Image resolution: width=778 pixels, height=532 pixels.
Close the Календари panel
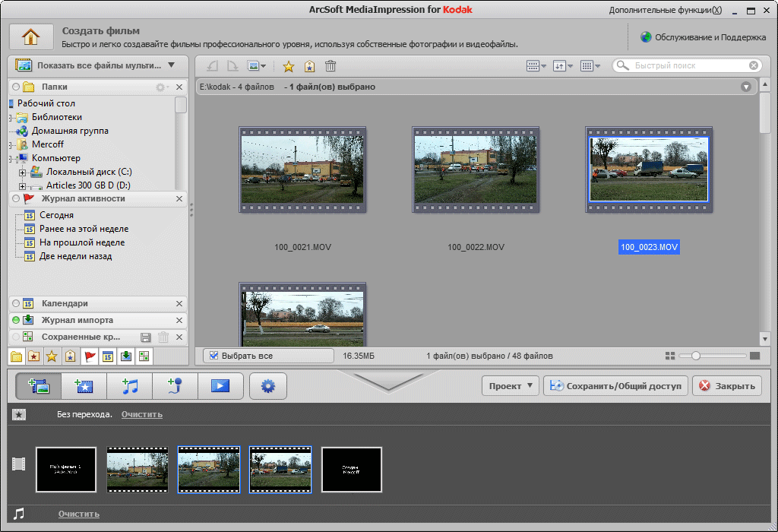179,303
